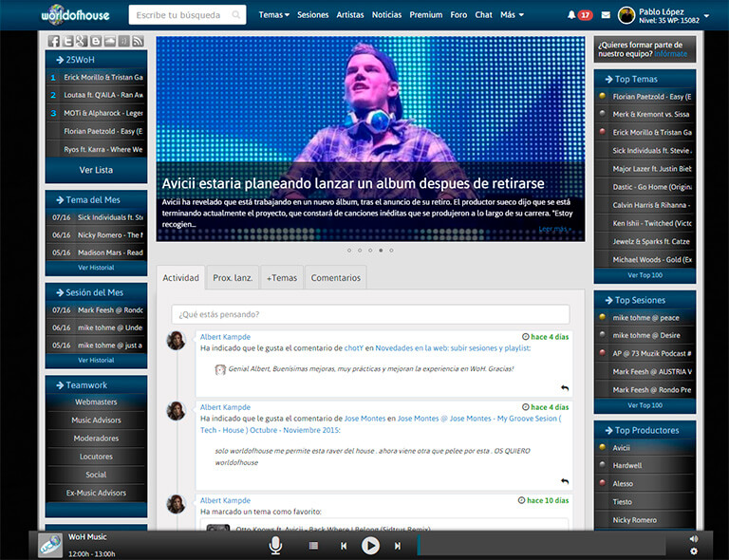Screen dimensions: 729x560
Task: Open the Blogger social icon
Action: 96,41
